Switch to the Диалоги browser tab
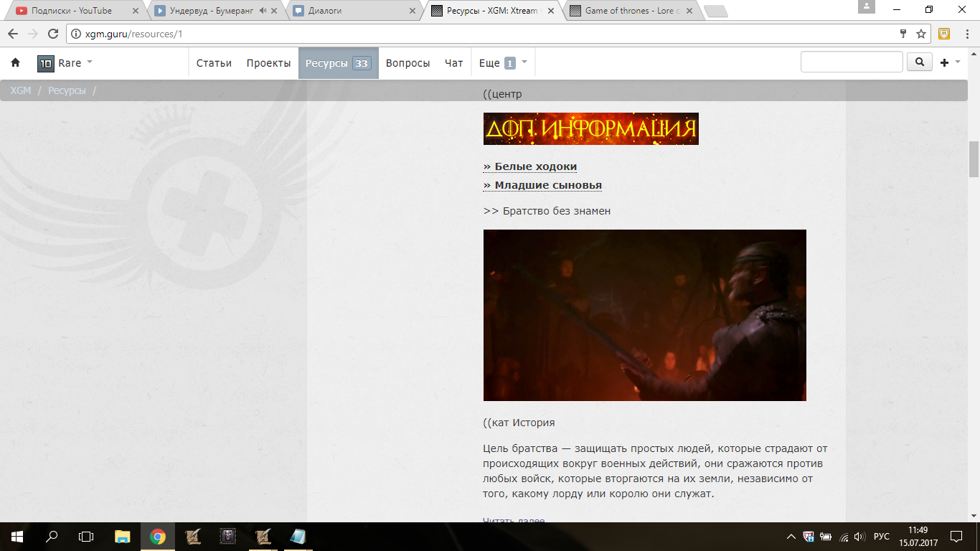Viewport: 980px width, 551px height. [354, 11]
